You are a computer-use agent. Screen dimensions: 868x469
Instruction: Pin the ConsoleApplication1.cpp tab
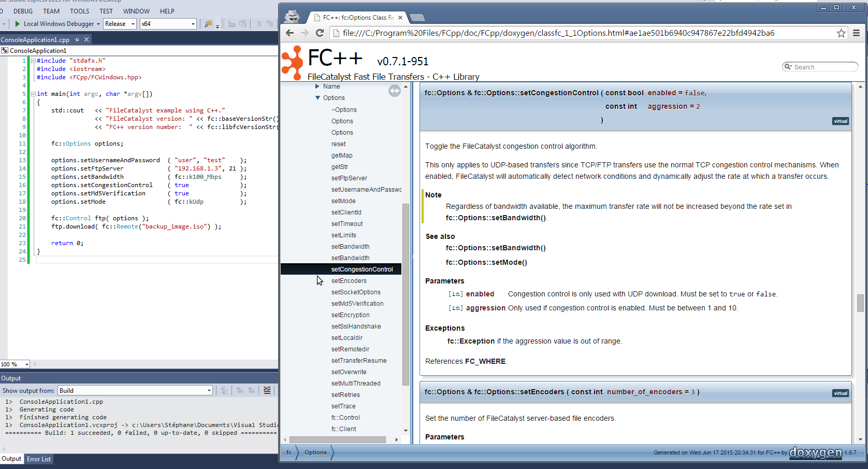[77, 40]
